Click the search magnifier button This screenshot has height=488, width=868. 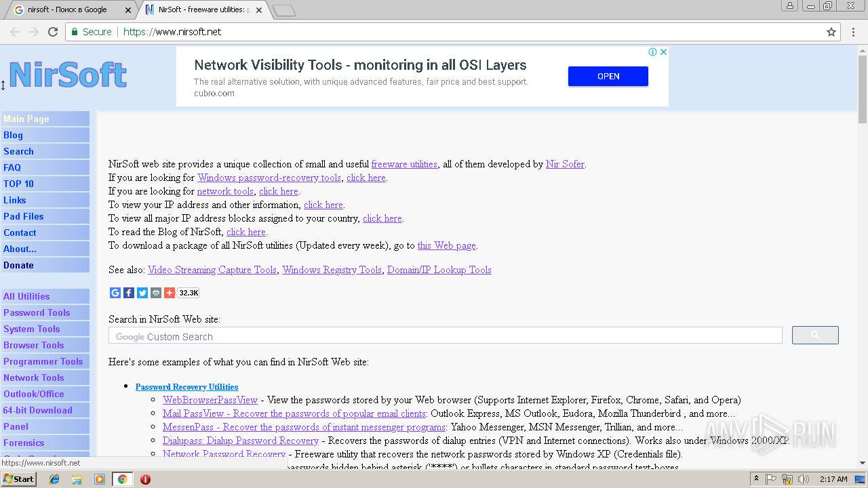tap(815, 335)
